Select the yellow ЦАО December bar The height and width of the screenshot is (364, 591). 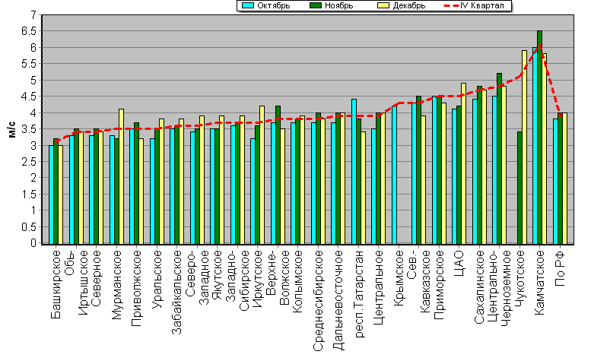[464, 163]
